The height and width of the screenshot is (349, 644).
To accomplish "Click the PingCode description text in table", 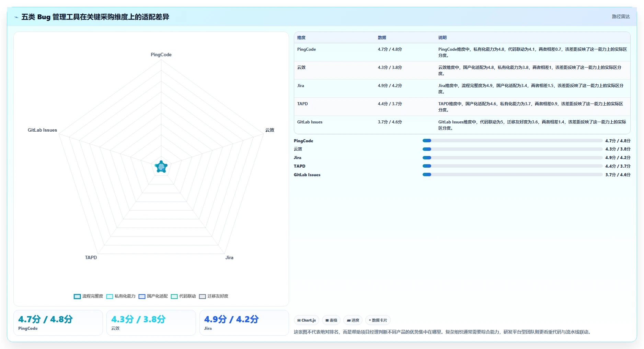I will tap(532, 52).
